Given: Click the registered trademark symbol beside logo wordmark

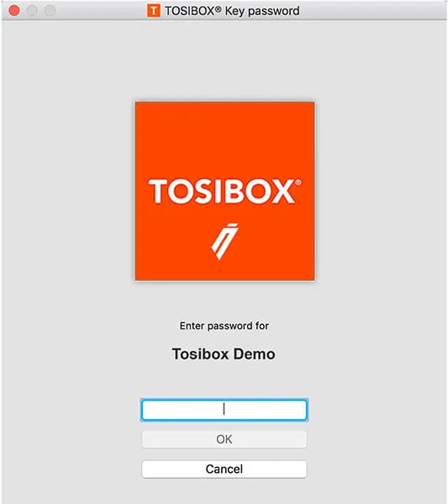Looking at the screenshot, I should point(298,182).
